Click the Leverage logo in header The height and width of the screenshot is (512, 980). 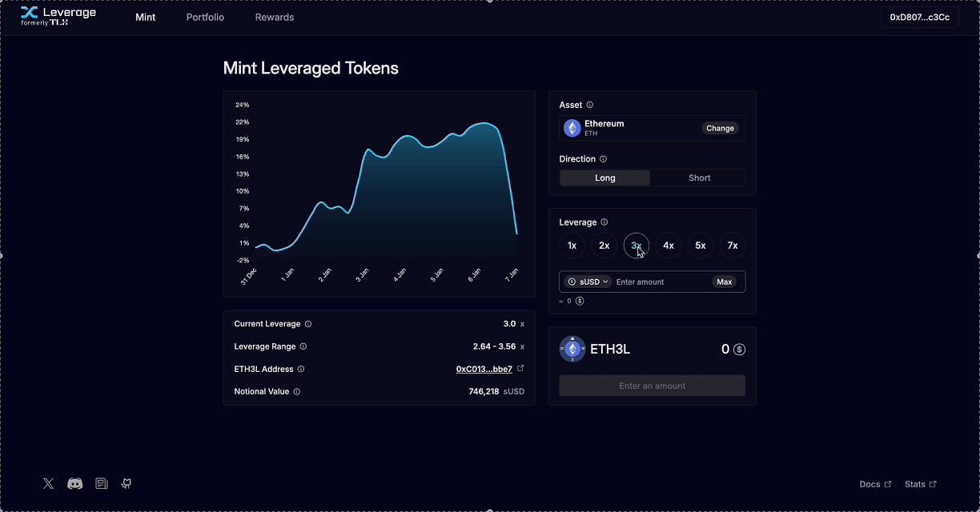pyautogui.click(x=58, y=17)
